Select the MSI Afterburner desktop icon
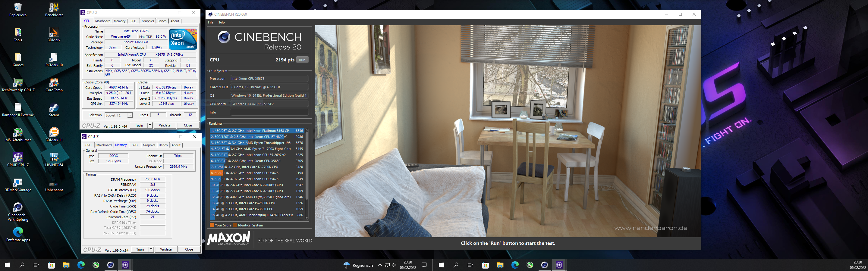This screenshot has width=868, height=271. [x=18, y=135]
